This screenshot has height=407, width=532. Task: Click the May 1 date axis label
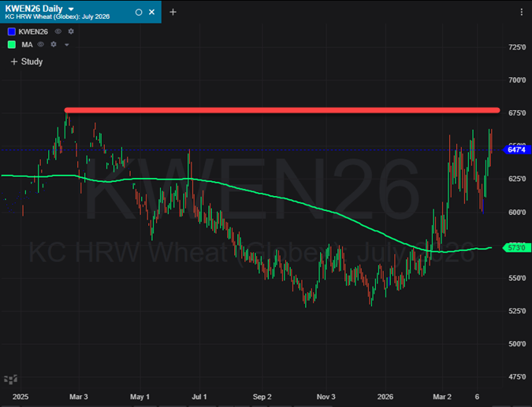coord(140,397)
